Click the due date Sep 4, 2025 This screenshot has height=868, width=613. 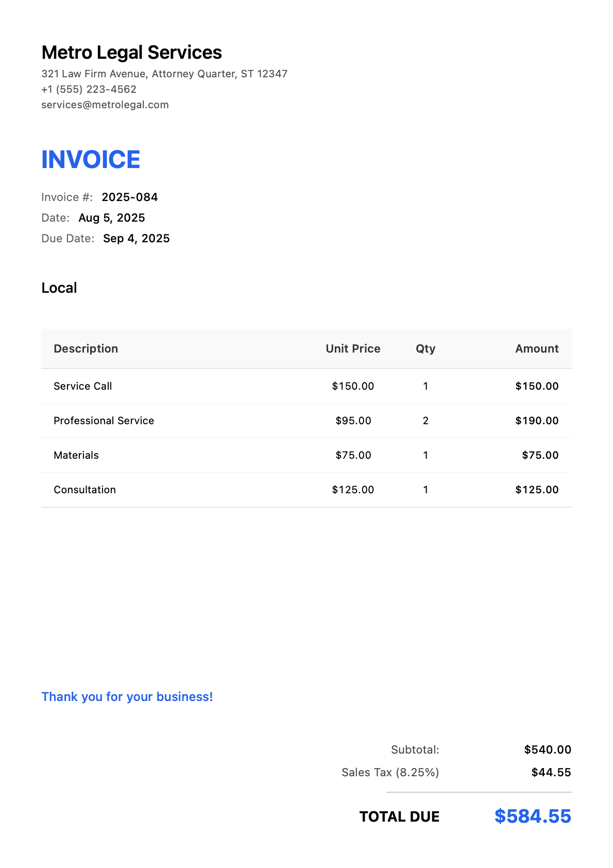tap(137, 238)
